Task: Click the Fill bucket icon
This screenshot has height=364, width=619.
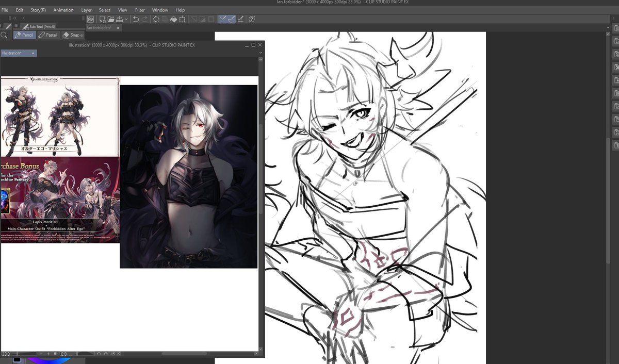Action: coord(173,19)
